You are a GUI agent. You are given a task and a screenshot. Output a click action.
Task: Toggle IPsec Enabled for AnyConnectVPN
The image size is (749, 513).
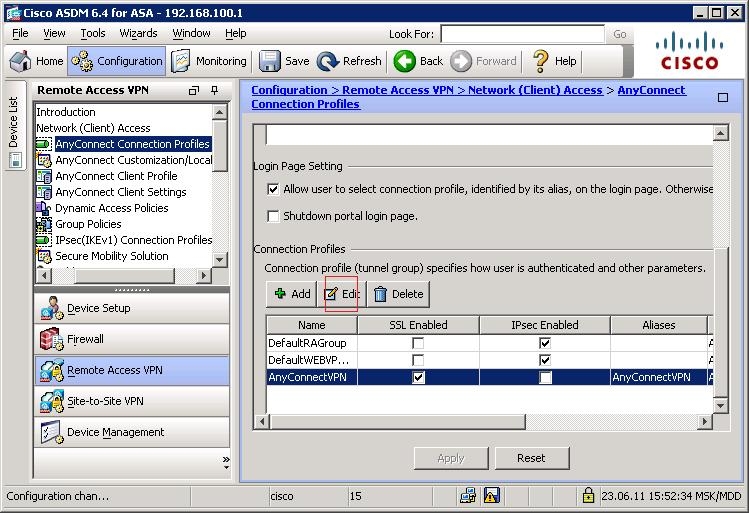545,377
